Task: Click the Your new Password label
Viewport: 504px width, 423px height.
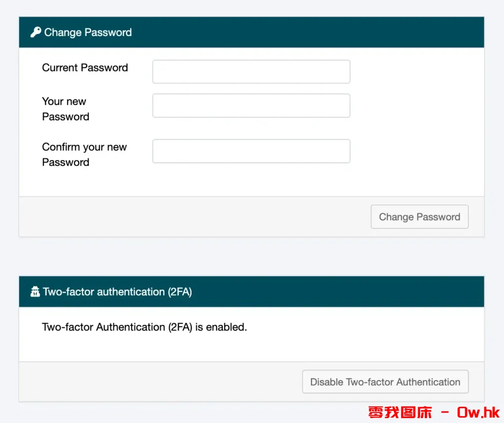Action: (x=65, y=109)
